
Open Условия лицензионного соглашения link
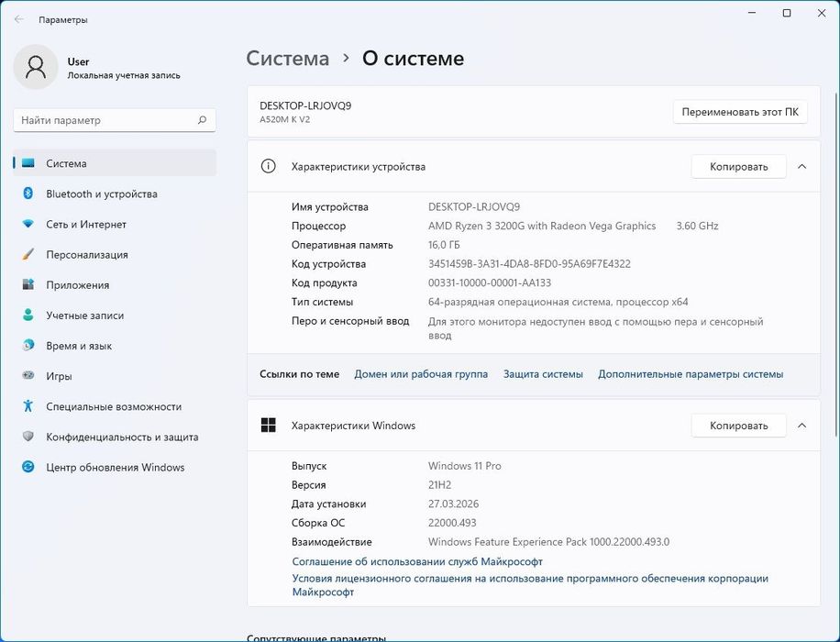[530, 584]
